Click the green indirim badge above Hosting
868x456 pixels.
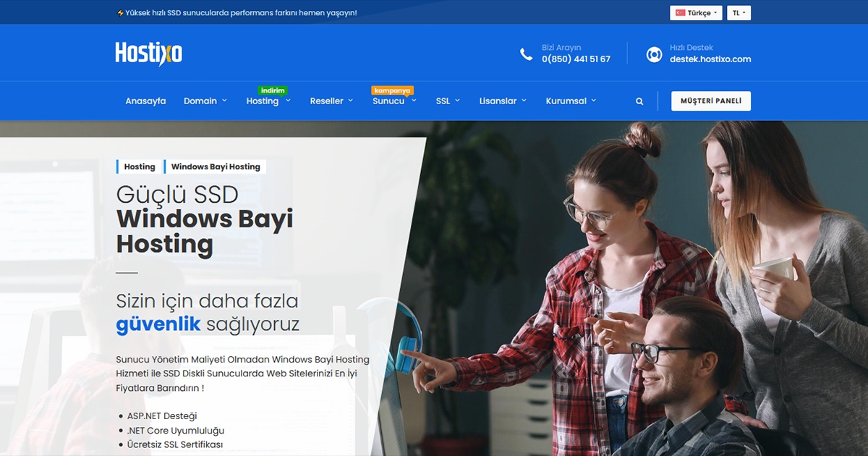pyautogui.click(x=273, y=89)
